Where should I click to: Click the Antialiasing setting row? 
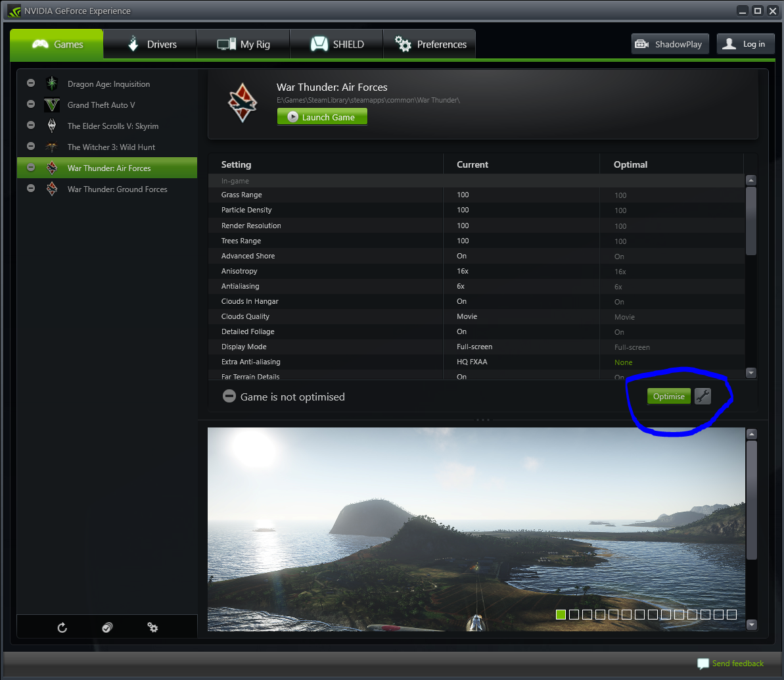click(x=476, y=285)
